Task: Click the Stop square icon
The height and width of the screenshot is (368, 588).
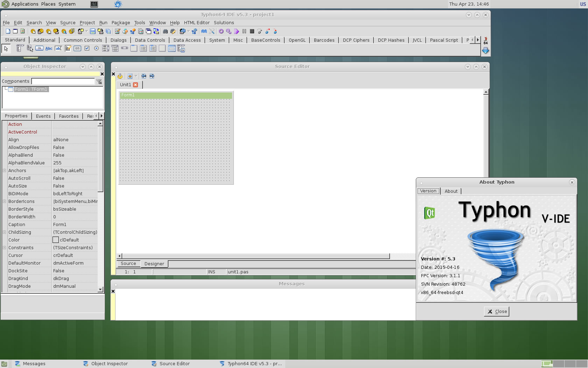Action: [252, 31]
